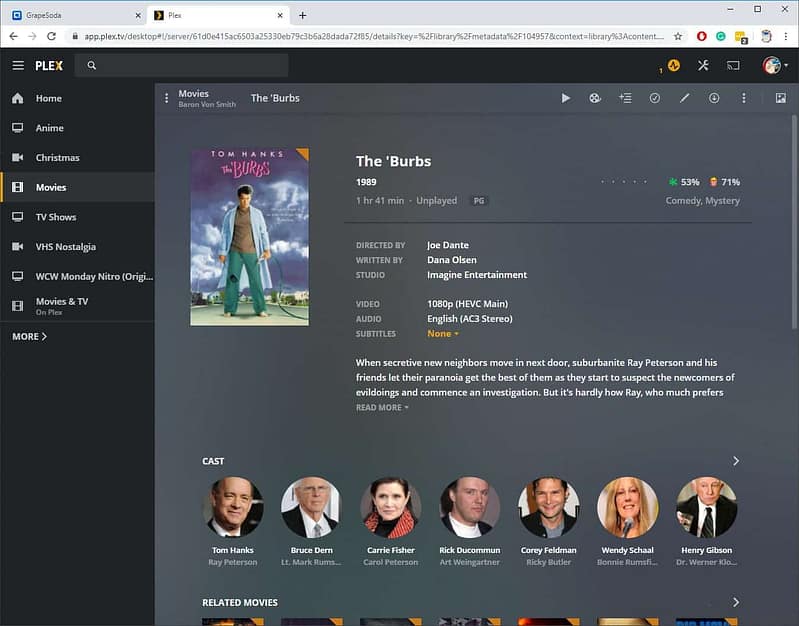
Task: Add movie to playlist icon
Action: pyautogui.click(x=625, y=98)
